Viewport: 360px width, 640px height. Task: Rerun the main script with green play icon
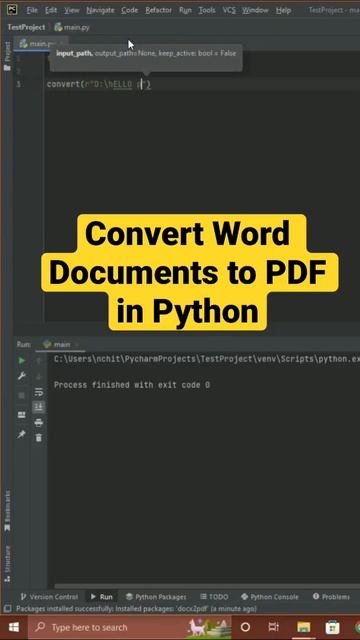click(22, 360)
